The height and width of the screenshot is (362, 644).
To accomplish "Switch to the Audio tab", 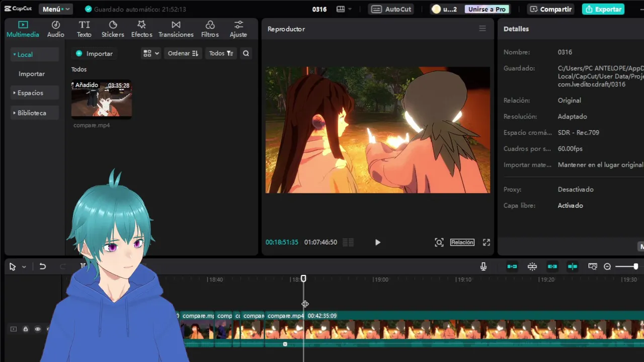I will [x=55, y=29].
